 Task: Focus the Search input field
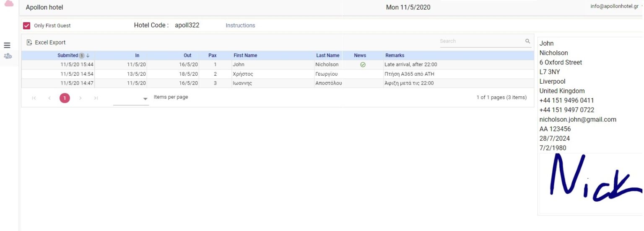point(481,41)
